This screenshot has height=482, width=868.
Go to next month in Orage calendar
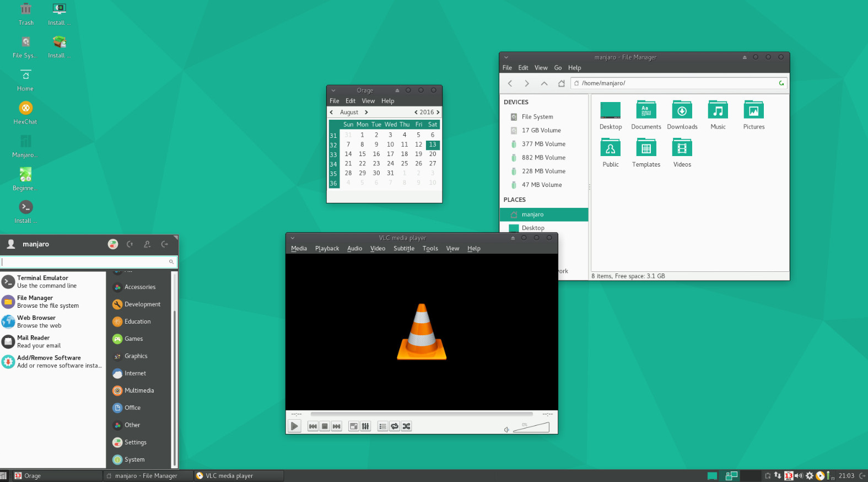pos(366,113)
